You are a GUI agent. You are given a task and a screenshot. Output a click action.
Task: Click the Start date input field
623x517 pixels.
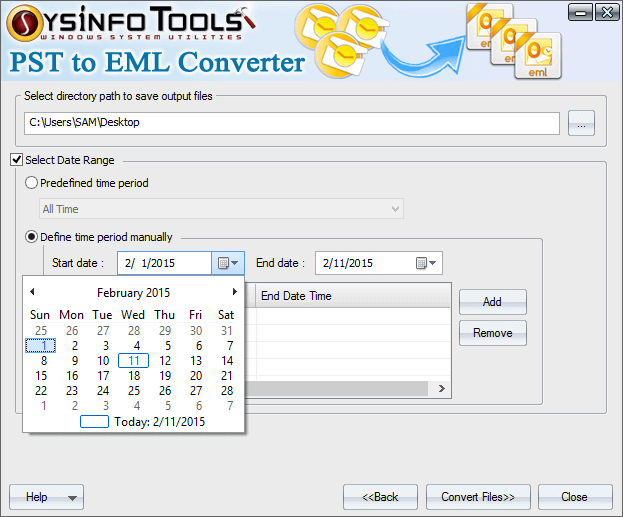(164, 263)
